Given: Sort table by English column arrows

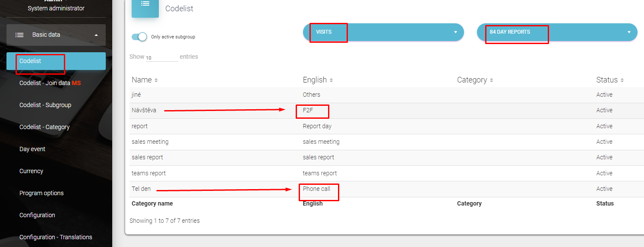Looking at the screenshot, I should (x=331, y=80).
